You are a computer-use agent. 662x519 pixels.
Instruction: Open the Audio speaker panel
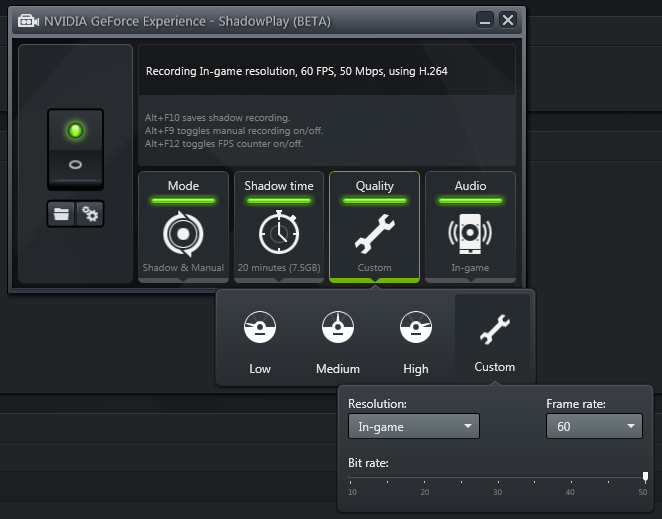coord(470,227)
